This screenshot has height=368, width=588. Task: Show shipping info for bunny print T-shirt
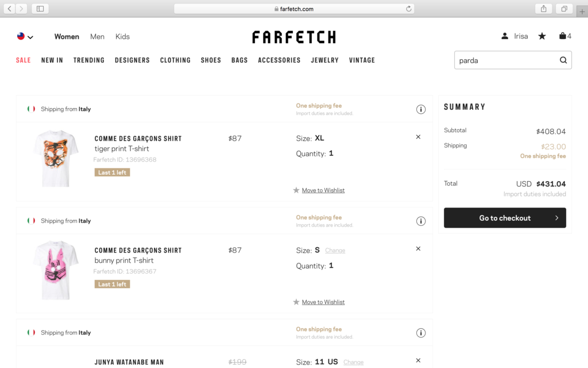(421, 221)
